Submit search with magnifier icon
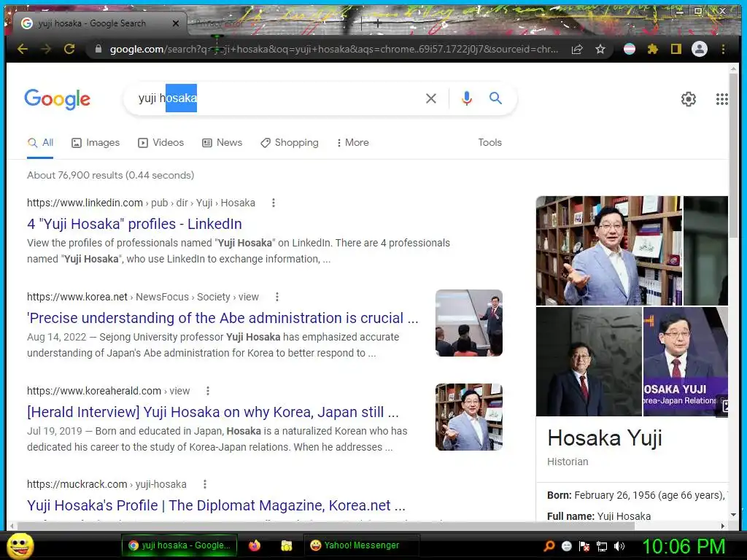The image size is (747, 560). click(x=495, y=98)
